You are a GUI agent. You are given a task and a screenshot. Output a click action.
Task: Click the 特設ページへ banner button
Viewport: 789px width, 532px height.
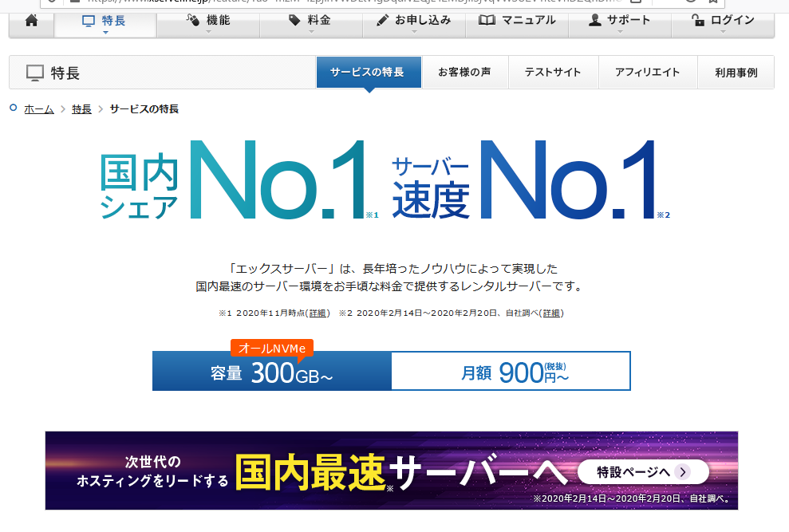[643, 472]
